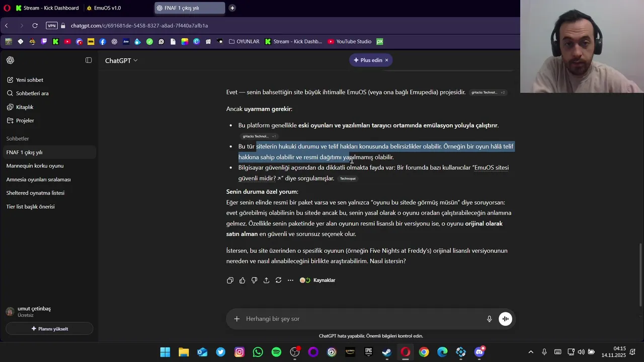The height and width of the screenshot is (362, 644).
Task: Click the address bar URL
Action: coord(139,26)
